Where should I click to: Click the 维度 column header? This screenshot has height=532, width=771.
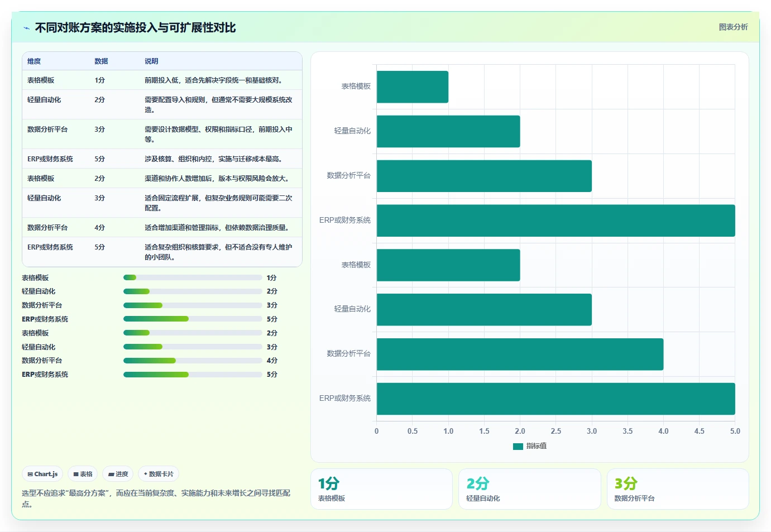point(34,61)
